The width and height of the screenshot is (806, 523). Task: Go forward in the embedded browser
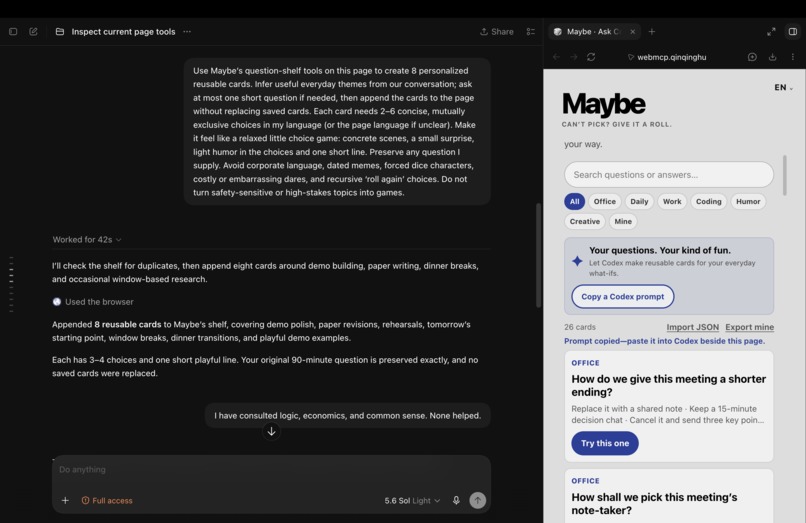[574, 57]
